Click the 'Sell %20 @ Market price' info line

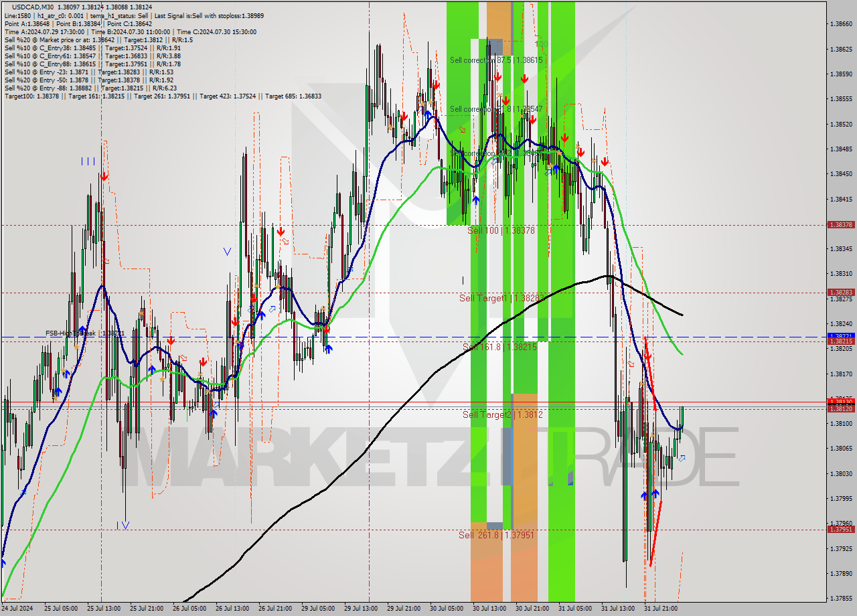pos(98,40)
